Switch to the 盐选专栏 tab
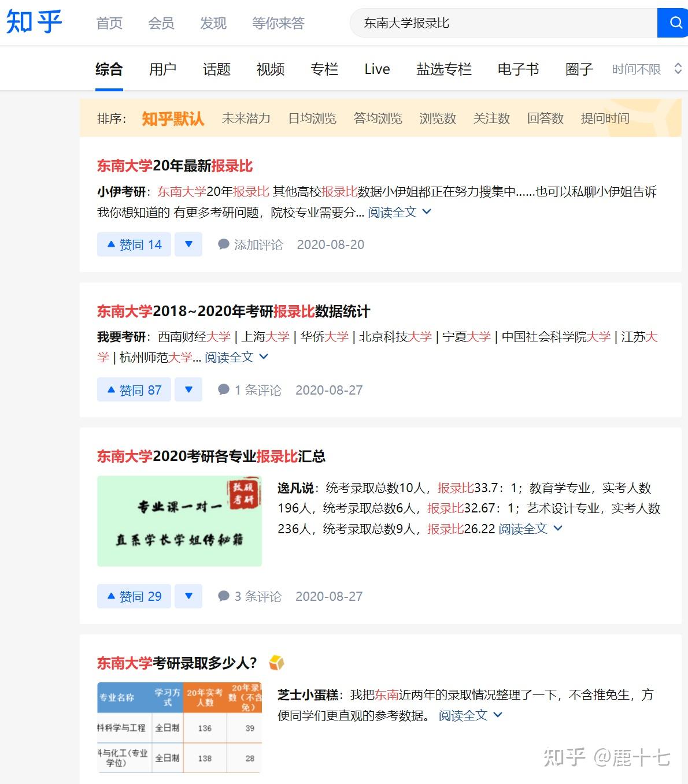 (444, 69)
